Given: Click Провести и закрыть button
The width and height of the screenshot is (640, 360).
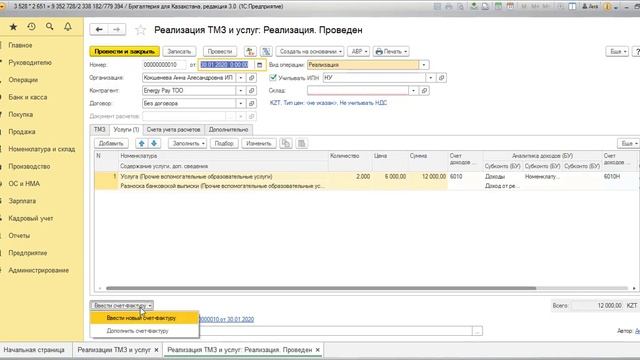Looking at the screenshot, I should click(124, 51).
